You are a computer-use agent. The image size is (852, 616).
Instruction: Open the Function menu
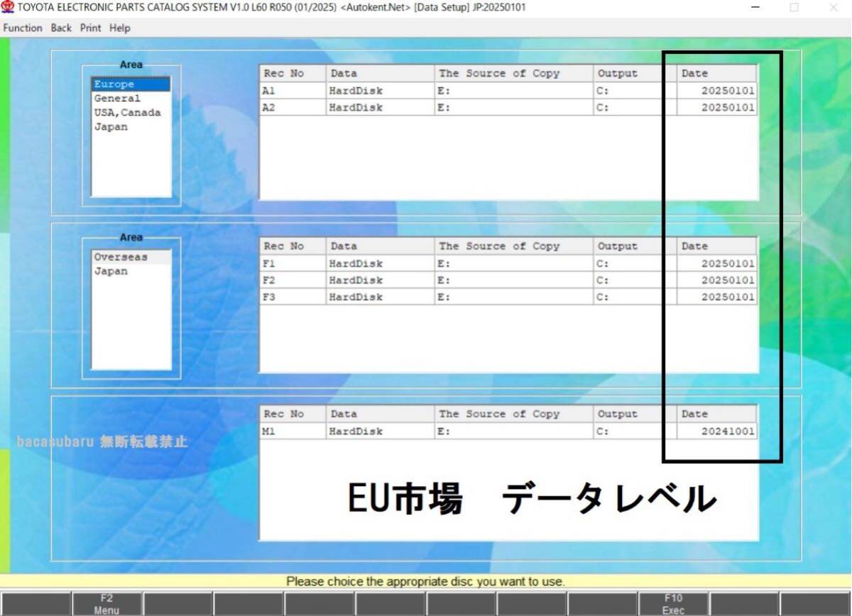click(x=22, y=28)
